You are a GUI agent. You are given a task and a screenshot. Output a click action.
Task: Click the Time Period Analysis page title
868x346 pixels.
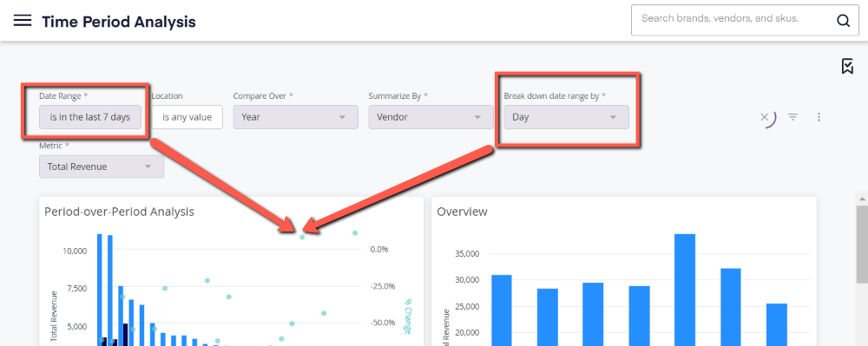pos(118,22)
